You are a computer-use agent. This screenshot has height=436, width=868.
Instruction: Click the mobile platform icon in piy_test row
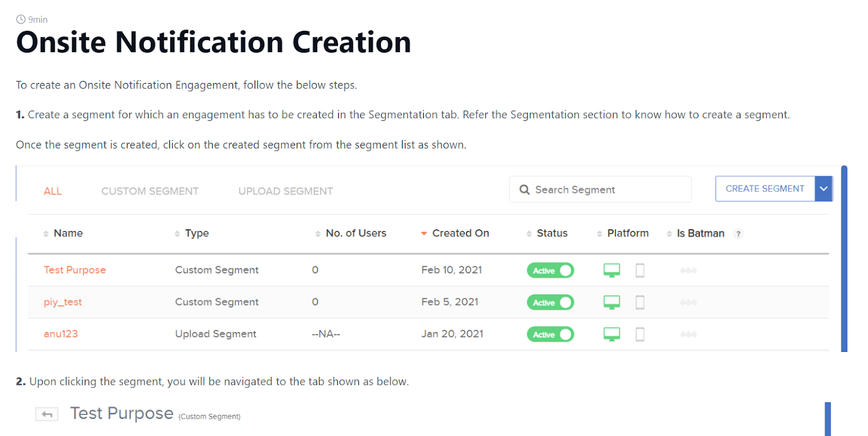click(640, 302)
